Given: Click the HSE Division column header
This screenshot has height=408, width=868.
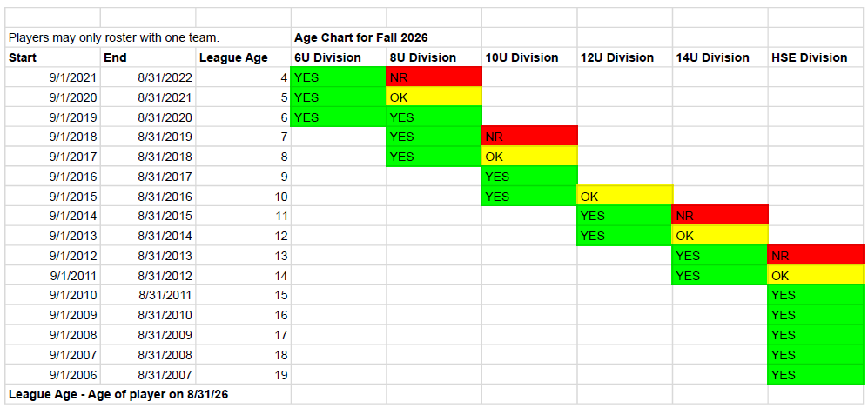Looking at the screenshot, I should [816, 57].
